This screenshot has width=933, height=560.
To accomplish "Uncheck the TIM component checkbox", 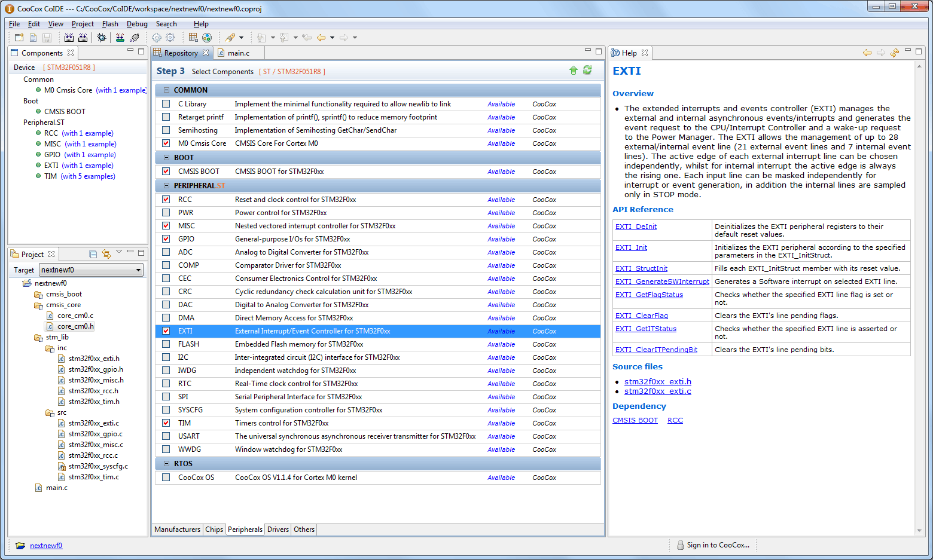I will click(x=166, y=423).
